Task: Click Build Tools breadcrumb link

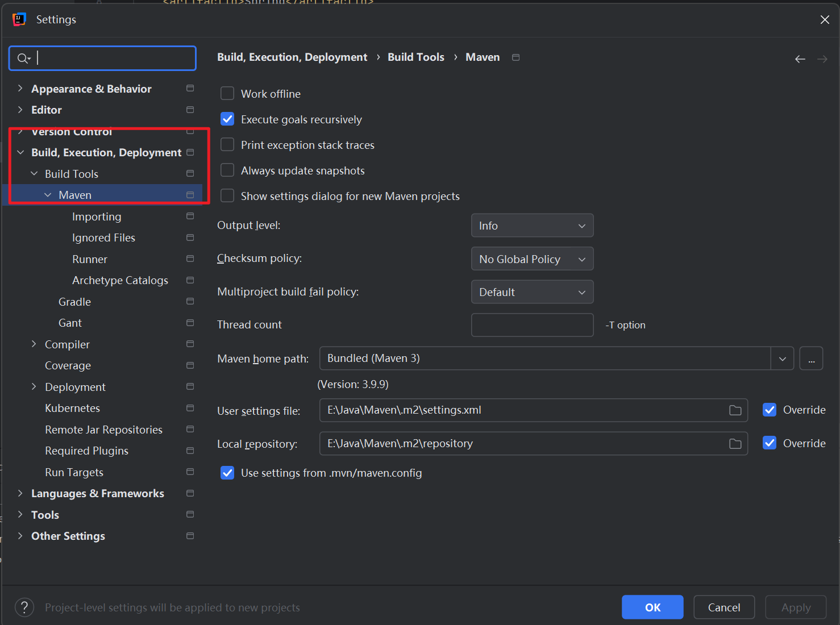Action: (x=416, y=57)
